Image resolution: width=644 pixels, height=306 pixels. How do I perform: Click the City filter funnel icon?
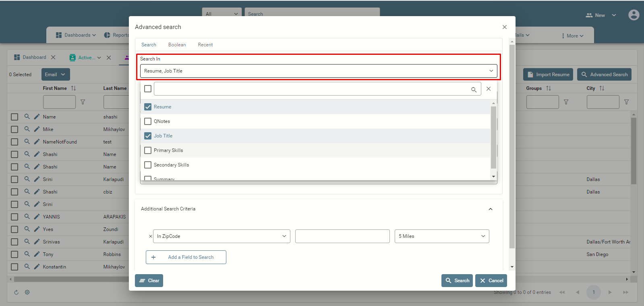point(626,102)
